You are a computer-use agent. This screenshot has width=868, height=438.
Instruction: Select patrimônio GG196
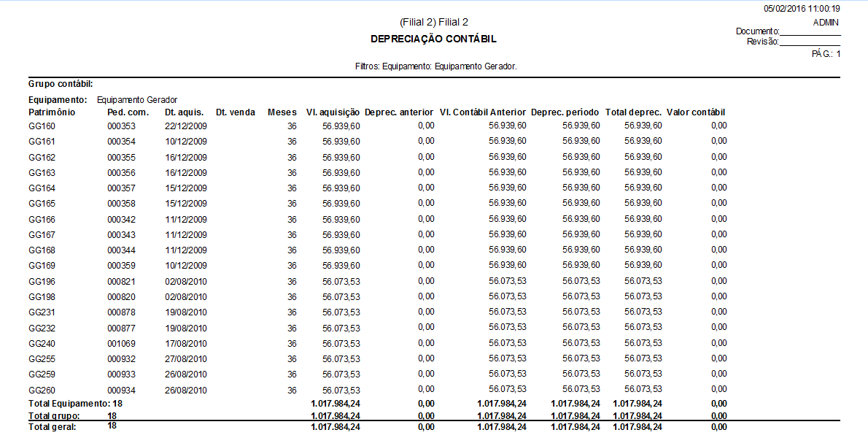tap(42, 281)
